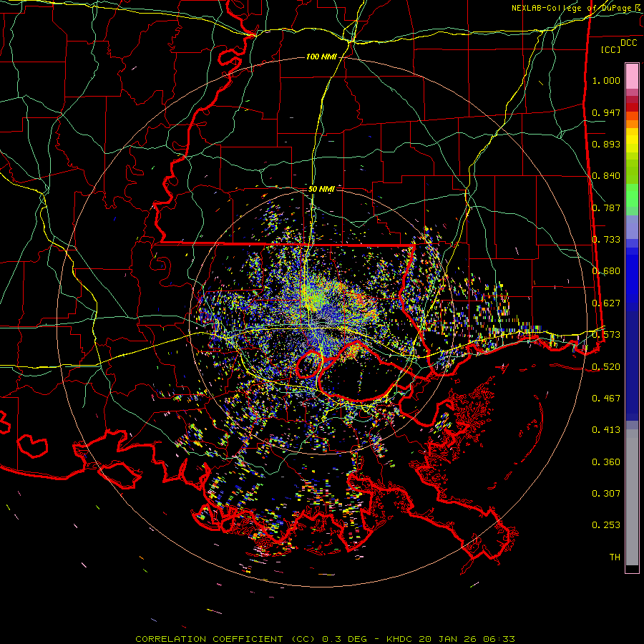Image resolution: width=644 pixels, height=644 pixels.
Task: Click the 0.307 legend value
Action: tap(606, 494)
